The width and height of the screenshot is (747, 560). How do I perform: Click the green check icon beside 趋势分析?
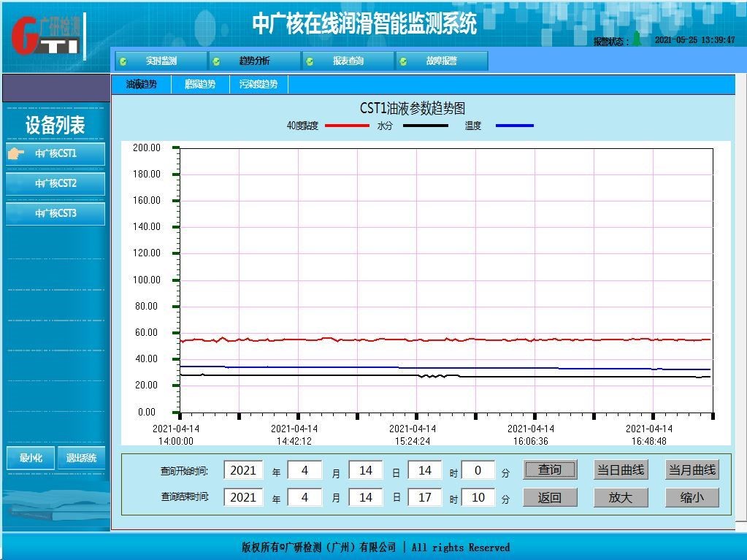(216, 61)
